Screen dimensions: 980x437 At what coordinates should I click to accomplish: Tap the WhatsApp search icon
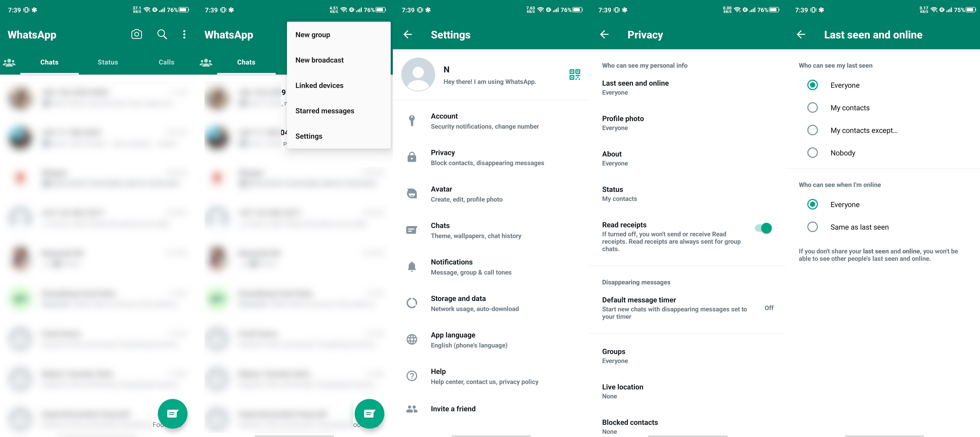161,34
